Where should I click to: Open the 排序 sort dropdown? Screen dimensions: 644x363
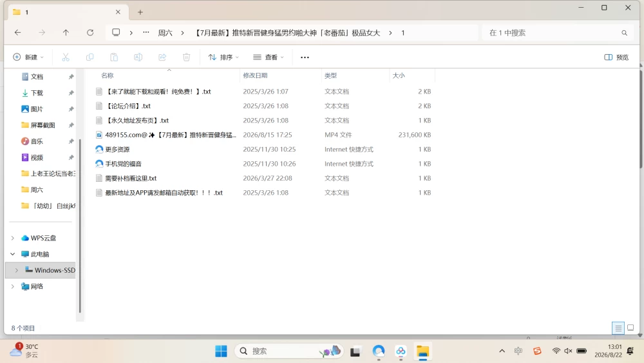223,57
